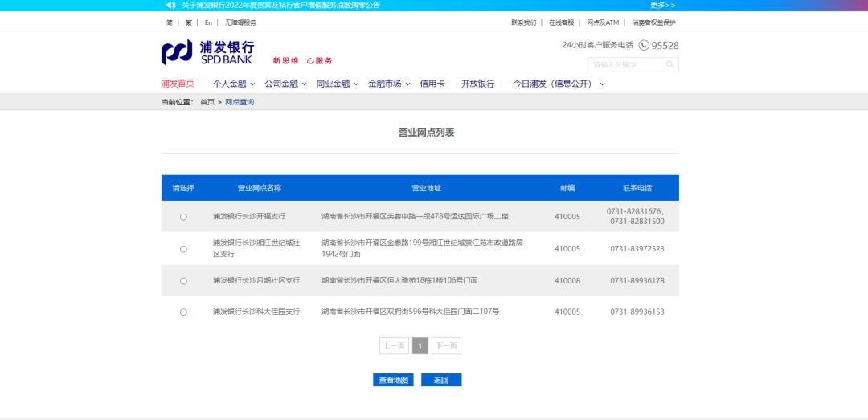Select radio for 长沙科大佳园支行
This screenshot has width=868, height=420.
click(x=183, y=312)
